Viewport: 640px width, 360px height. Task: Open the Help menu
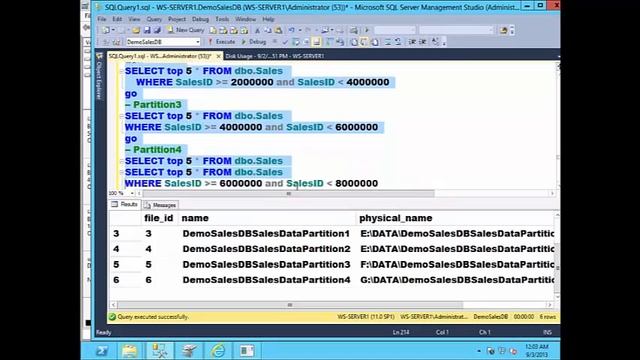268,19
